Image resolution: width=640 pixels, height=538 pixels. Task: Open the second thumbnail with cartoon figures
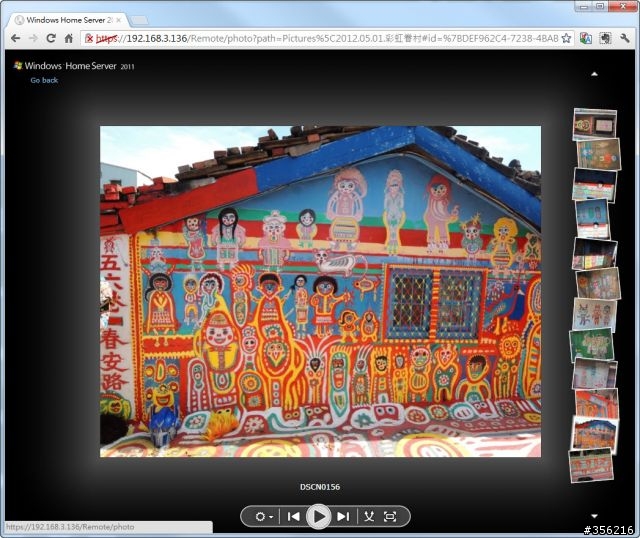pos(599,154)
